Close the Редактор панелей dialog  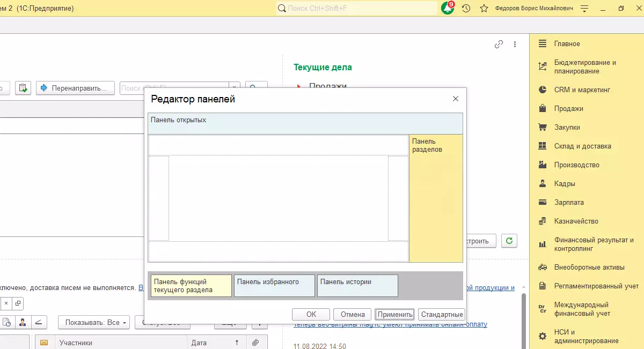pyautogui.click(x=456, y=99)
